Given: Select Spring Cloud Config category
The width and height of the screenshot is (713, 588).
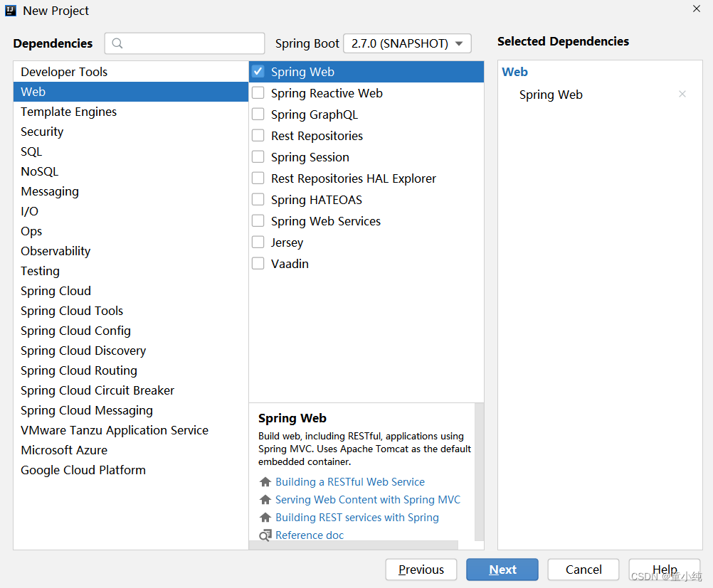Looking at the screenshot, I should click(x=131, y=331).
